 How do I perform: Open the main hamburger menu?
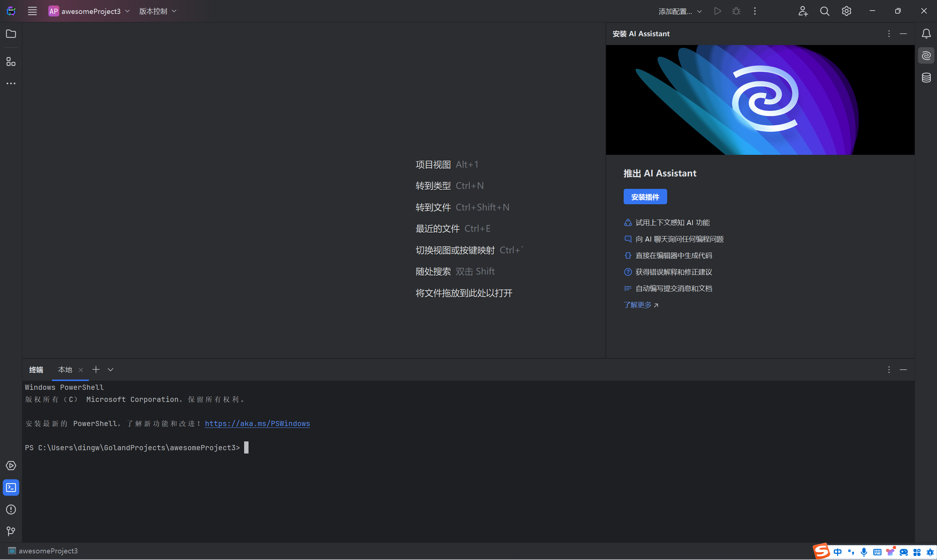(x=33, y=11)
